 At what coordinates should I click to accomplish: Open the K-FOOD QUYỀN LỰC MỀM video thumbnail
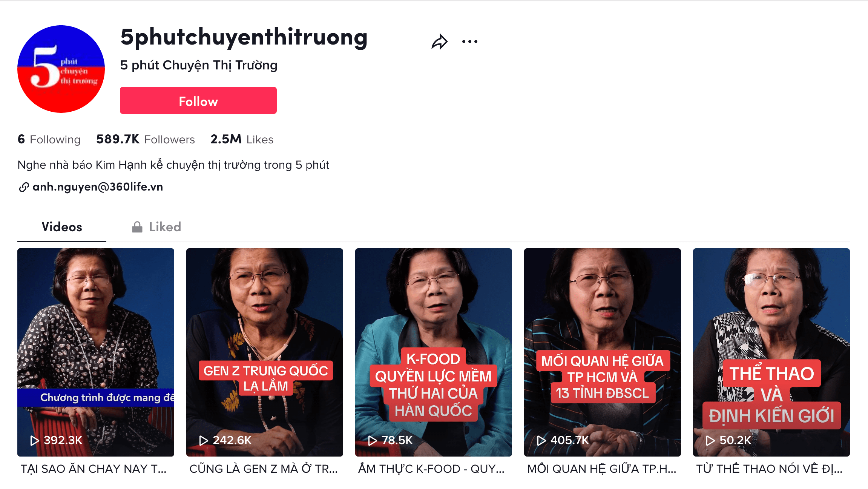(x=434, y=352)
